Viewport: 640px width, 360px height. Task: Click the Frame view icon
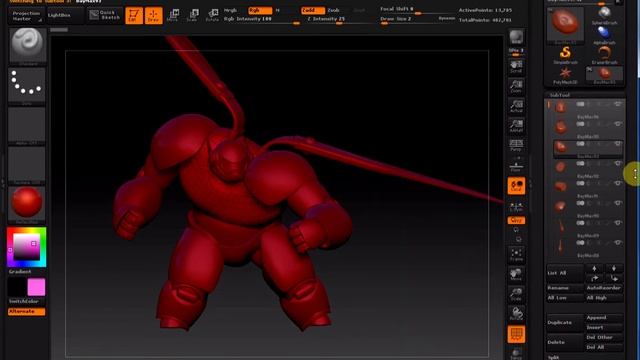[516, 255]
